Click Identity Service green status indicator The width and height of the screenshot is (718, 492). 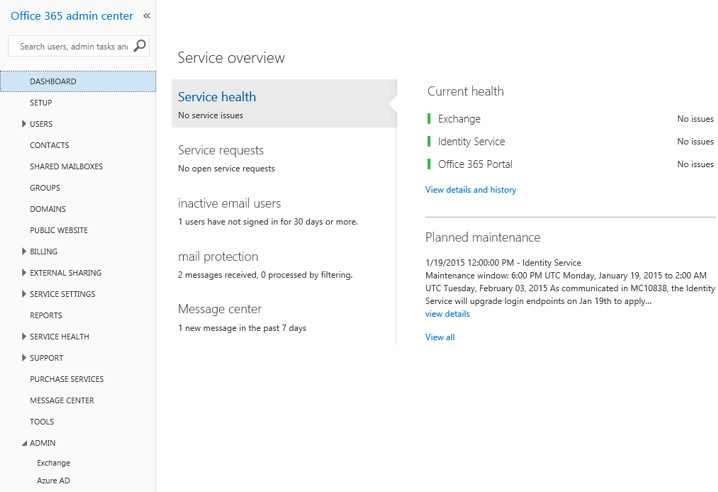(x=429, y=142)
